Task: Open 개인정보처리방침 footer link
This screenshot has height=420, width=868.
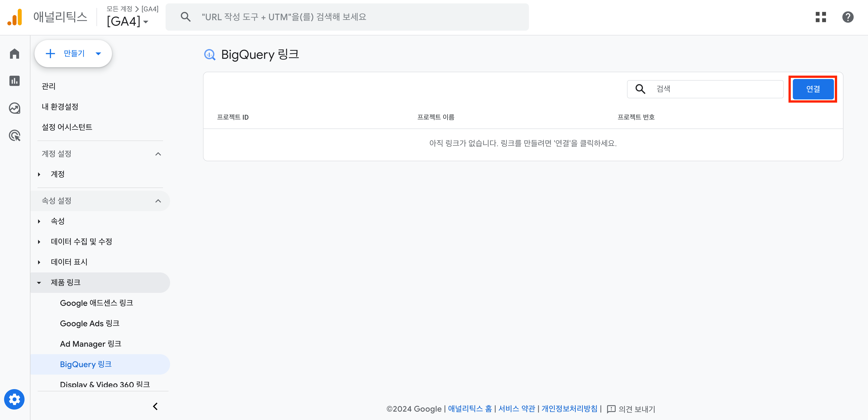Action: tap(569, 409)
